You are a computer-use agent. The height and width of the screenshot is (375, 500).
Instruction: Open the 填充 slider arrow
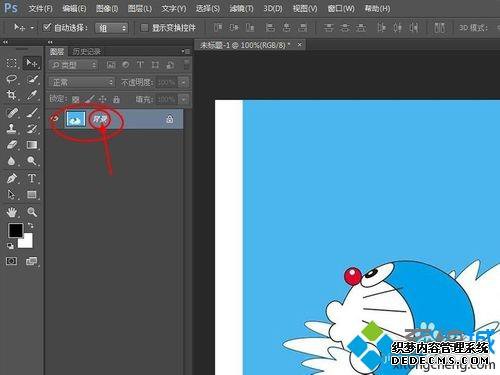(184, 99)
